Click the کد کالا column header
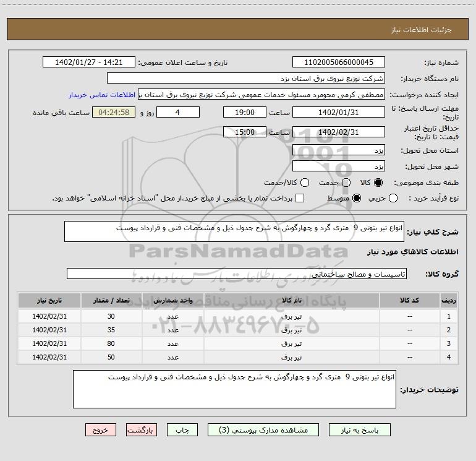The height and width of the screenshot is (461, 476). click(409, 301)
